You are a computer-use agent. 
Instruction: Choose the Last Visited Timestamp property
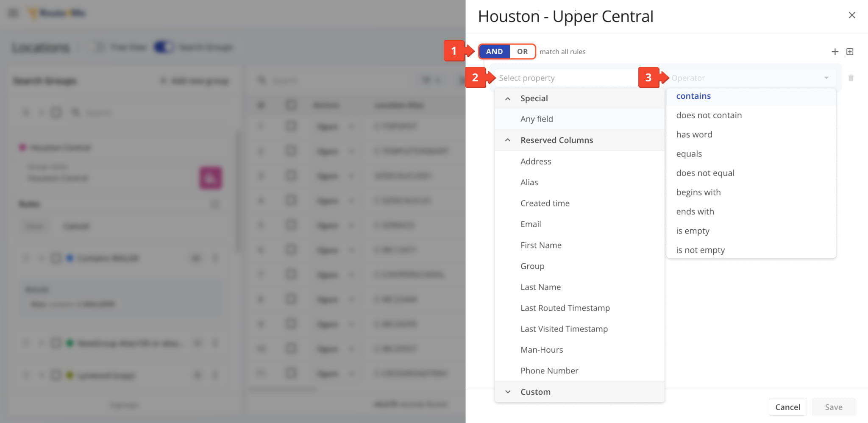click(x=579, y=329)
